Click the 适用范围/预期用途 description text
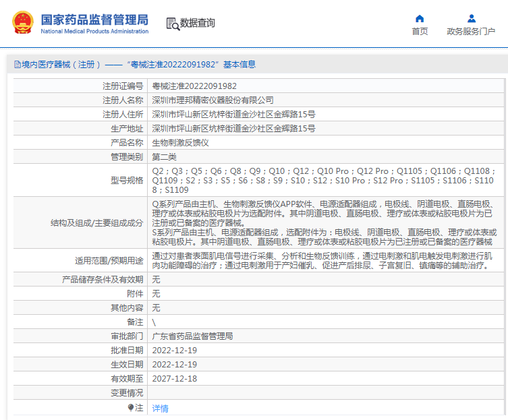The image size is (508, 420). [x=322, y=261]
